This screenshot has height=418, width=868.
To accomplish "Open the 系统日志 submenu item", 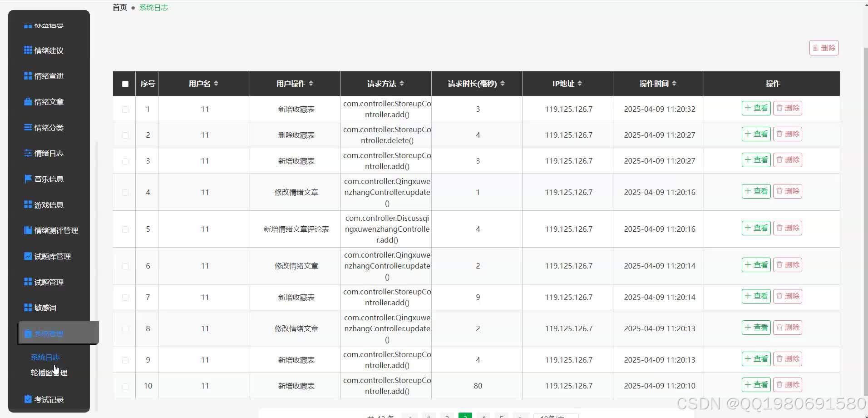I will [x=45, y=357].
